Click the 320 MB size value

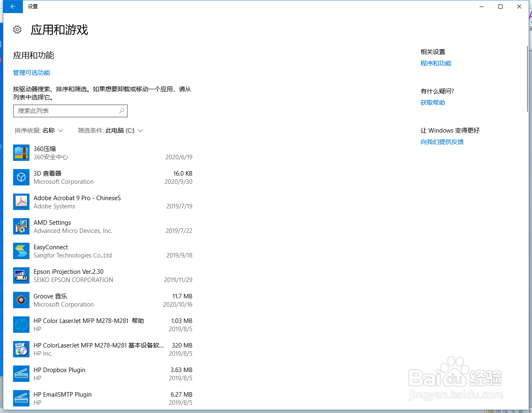[x=182, y=345]
